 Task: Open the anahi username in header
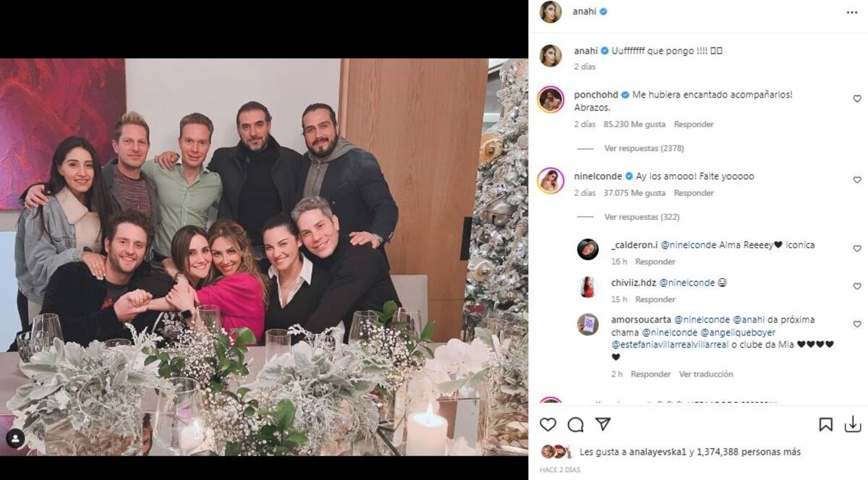pyautogui.click(x=584, y=12)
